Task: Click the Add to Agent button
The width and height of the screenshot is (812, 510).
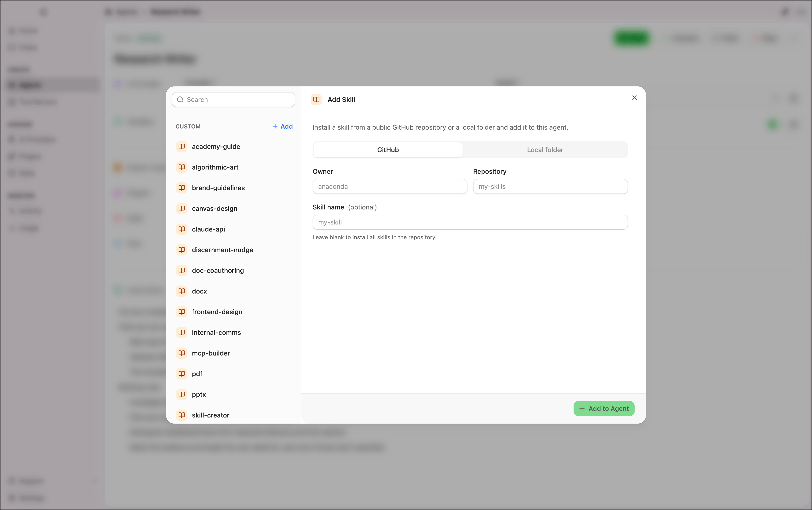Action: [x=604, y=409]
